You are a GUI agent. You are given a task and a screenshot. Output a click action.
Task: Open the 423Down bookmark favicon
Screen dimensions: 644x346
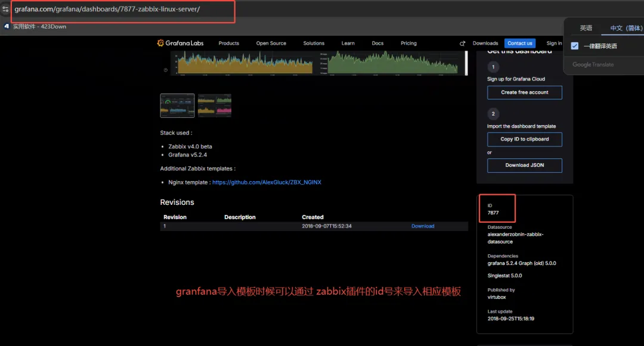pos(7,26)
